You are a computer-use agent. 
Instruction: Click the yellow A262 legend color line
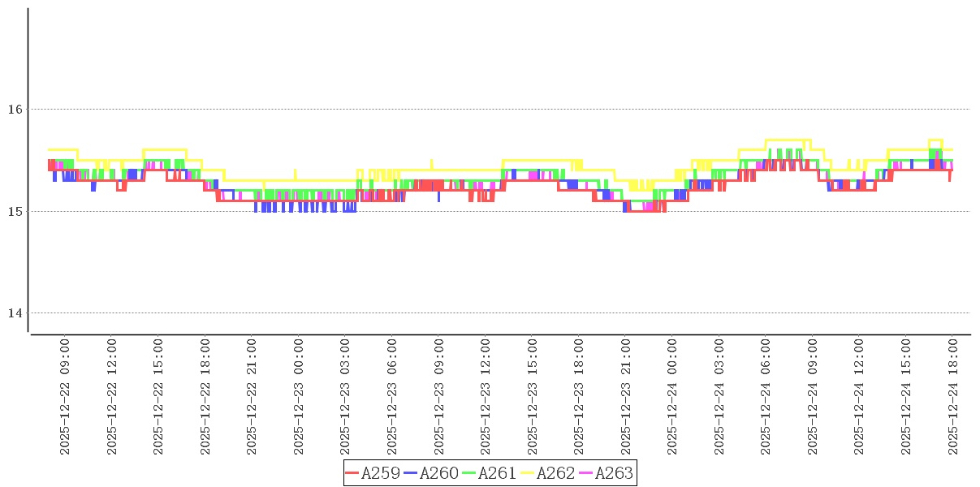click(528, 473)
